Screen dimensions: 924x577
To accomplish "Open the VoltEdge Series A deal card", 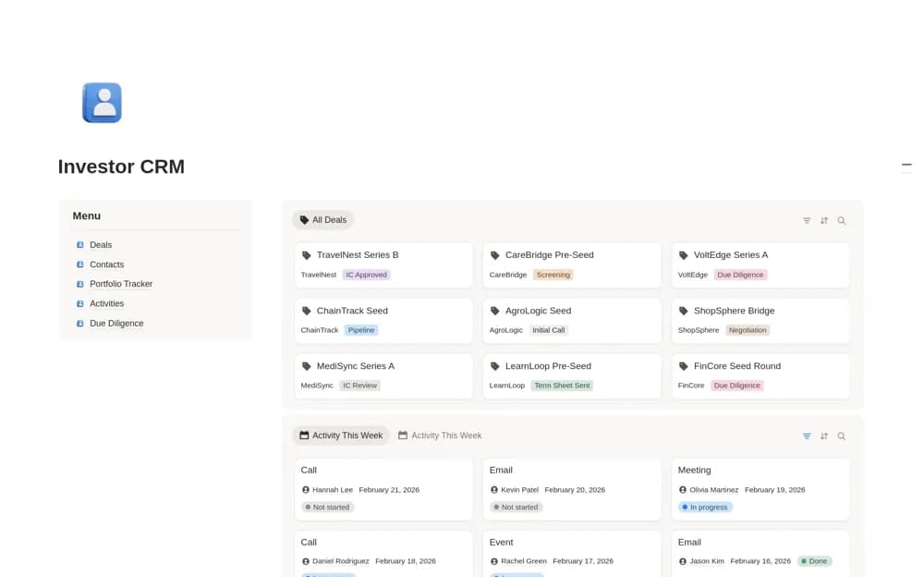I will point(760,264).
